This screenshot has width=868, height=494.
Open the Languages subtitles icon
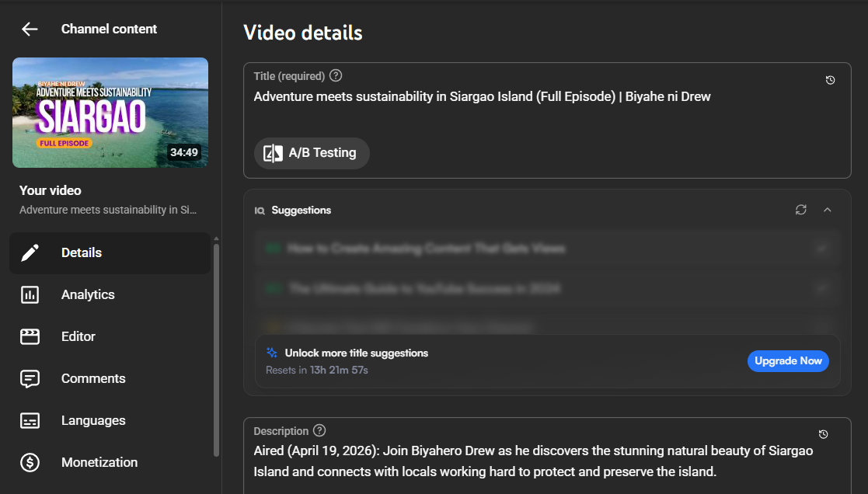30,420
